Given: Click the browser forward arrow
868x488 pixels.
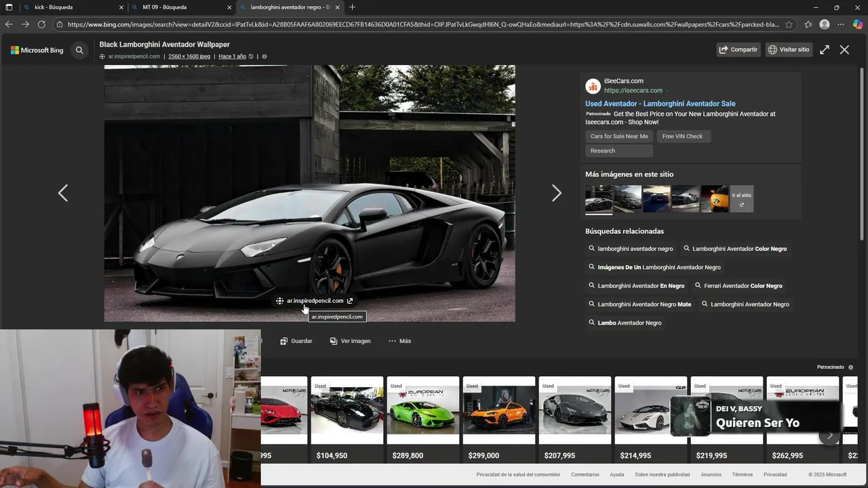Looking at the screenshot, I should tap(25, 24).
